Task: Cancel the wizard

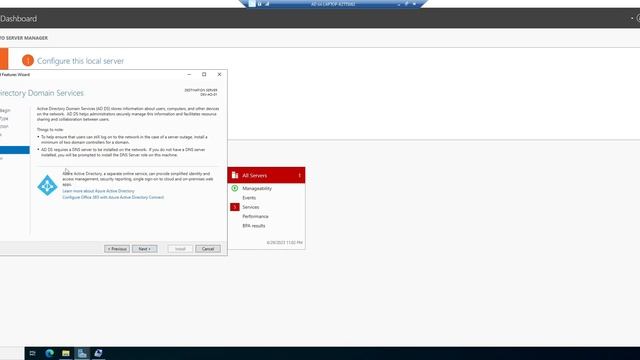Action: 208,249
